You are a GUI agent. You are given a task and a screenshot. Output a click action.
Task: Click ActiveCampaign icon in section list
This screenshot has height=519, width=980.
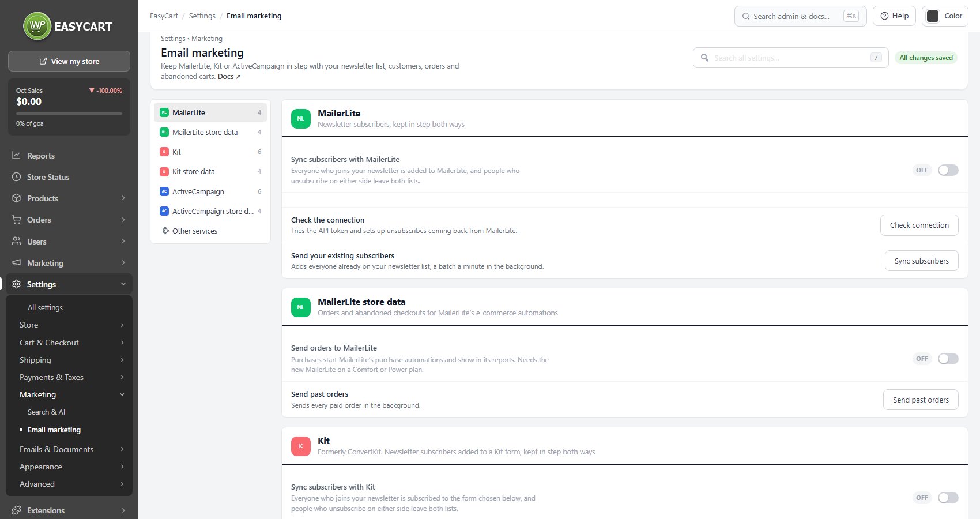[x=164, y=191]
